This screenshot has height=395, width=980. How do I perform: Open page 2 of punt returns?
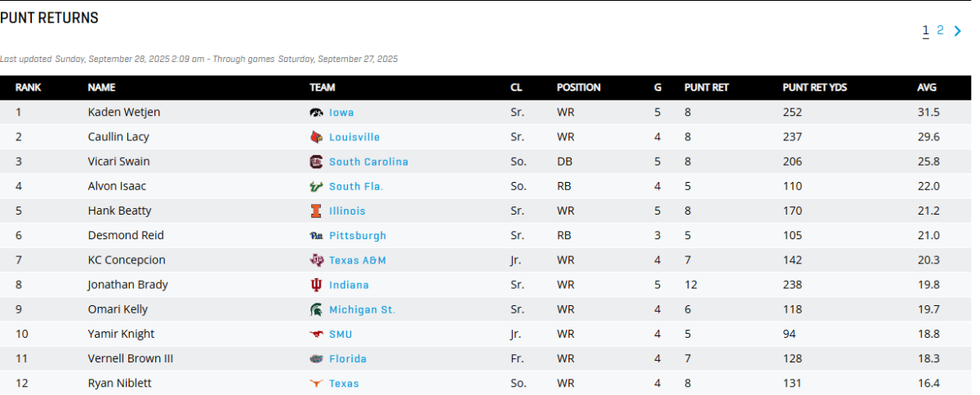[940, 30]
